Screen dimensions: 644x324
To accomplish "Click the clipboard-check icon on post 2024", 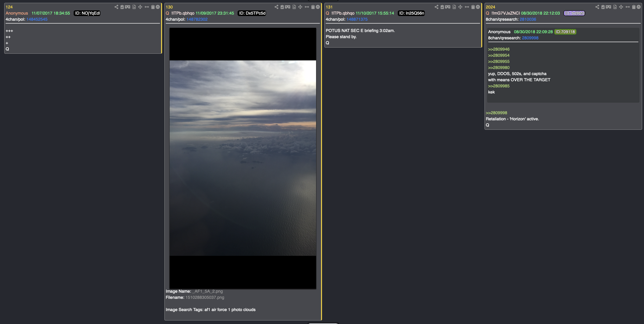I will pyautogui.click(x=603, y=7).
